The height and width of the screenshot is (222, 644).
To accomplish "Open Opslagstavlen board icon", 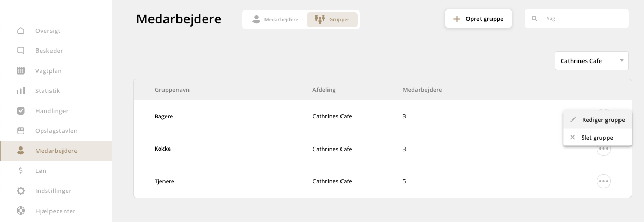I will [x=21, y=130].
